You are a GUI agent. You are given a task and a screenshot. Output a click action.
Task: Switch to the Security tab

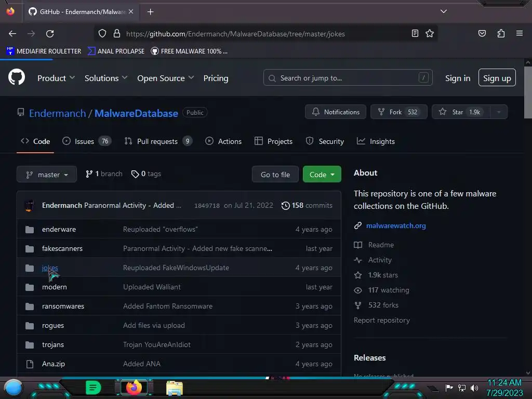tap(325, 141)
